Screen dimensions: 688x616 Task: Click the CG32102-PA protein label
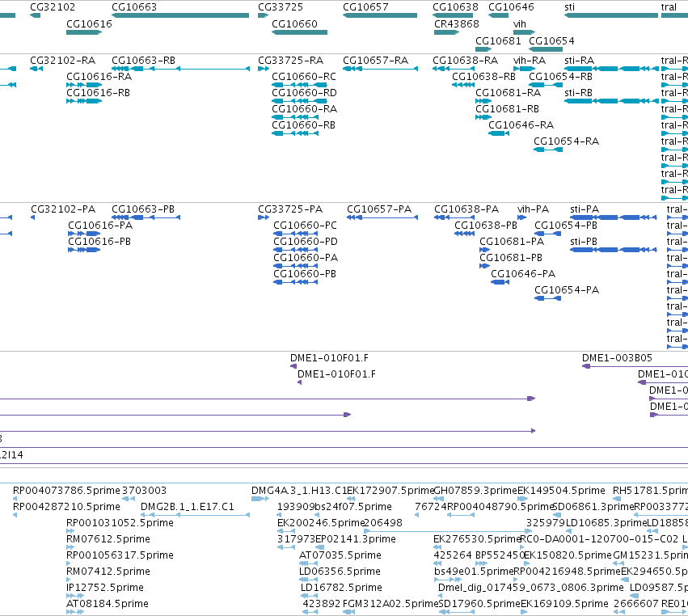(x=63, y=209)
